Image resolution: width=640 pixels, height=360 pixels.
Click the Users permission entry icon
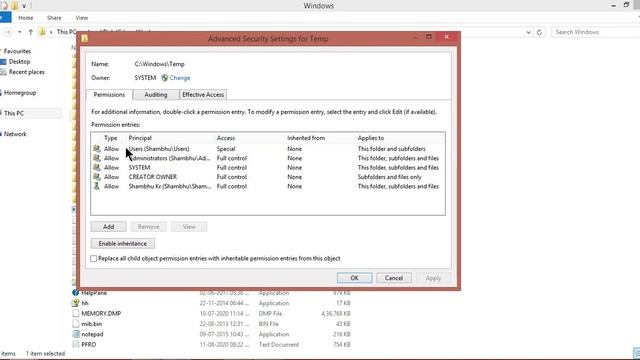click(97, 149)
